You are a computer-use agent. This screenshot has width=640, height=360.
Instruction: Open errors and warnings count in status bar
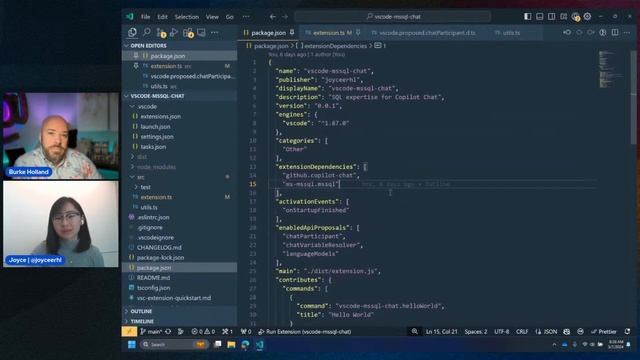(x=203, y=331)
